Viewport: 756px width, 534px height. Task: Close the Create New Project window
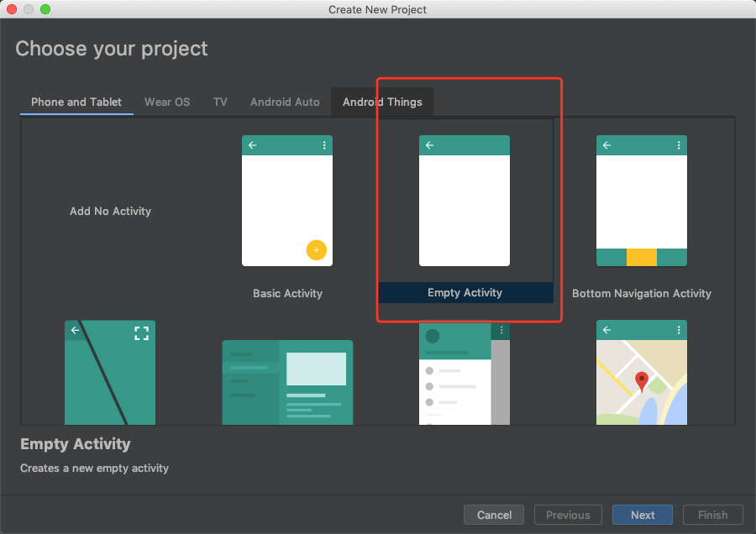[12, 9]
